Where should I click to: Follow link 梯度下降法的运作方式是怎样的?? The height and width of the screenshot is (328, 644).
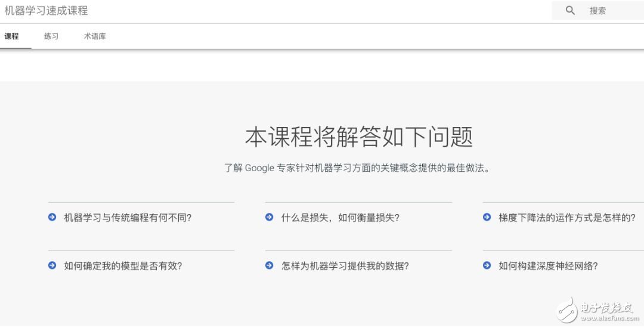pyautogui.click(x=567, y=218)
